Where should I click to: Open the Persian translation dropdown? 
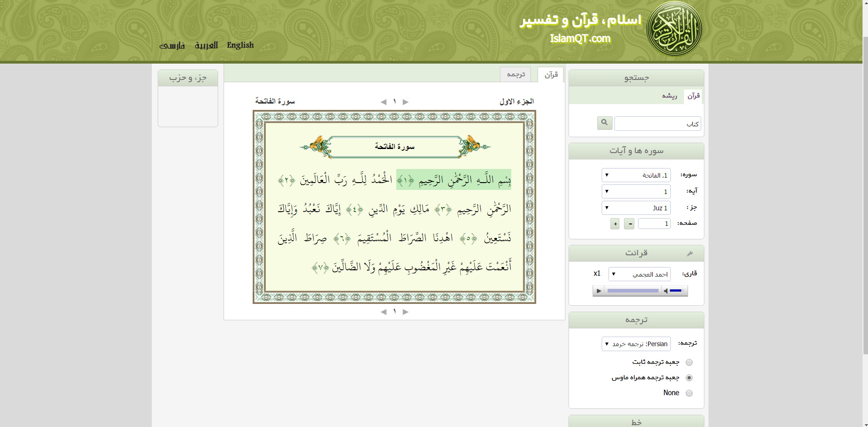pos(636,344)
